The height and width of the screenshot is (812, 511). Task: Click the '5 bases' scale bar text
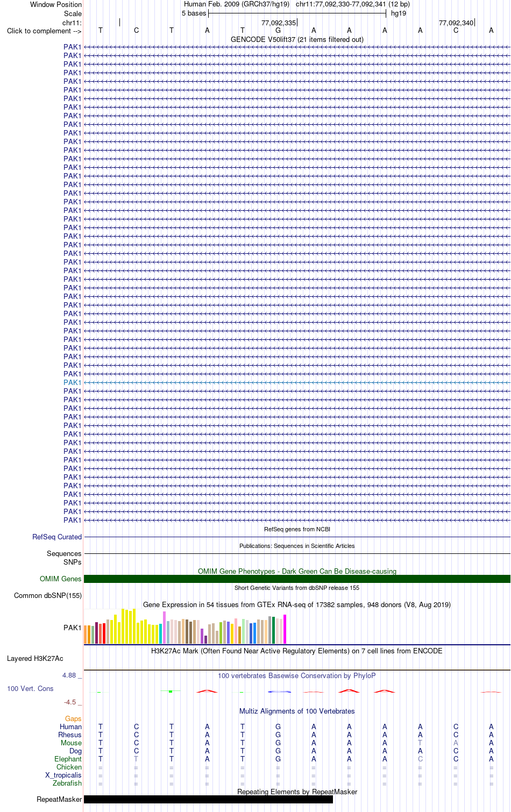coord(194,13)
